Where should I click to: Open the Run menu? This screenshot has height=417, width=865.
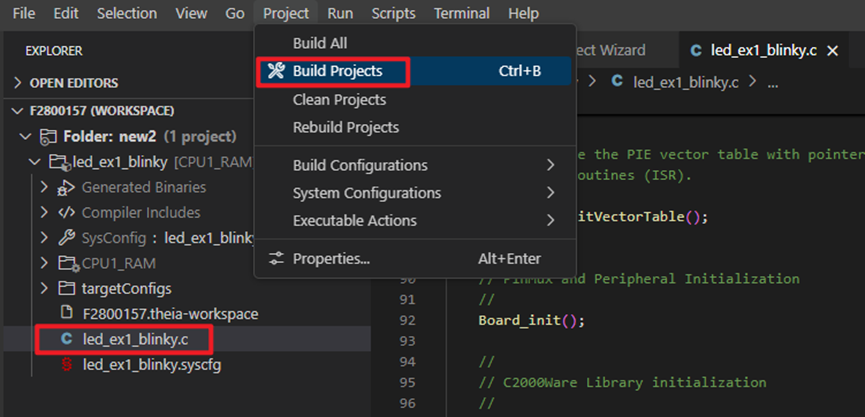340,13
